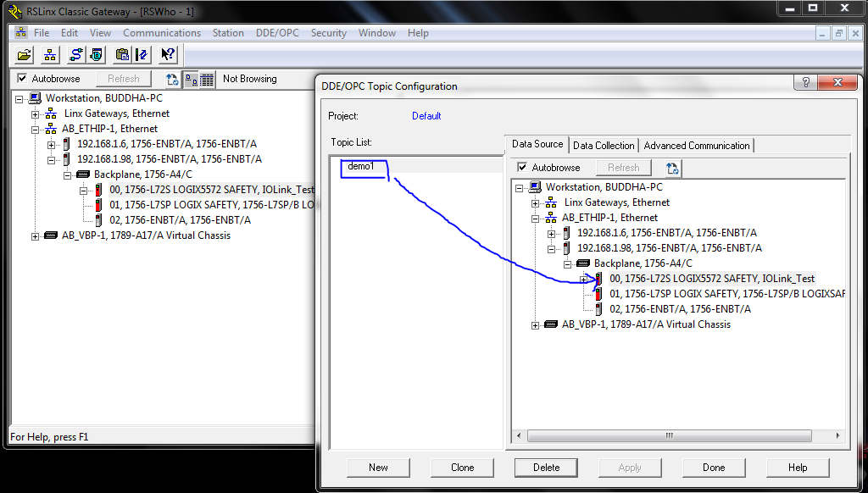Collapse 192.168.1.98 node in dialog tree

click(551, 249)
